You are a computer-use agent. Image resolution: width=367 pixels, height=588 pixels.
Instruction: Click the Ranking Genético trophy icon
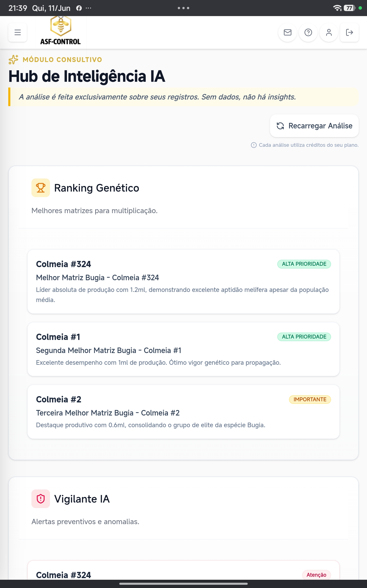(x=41, y=188)
